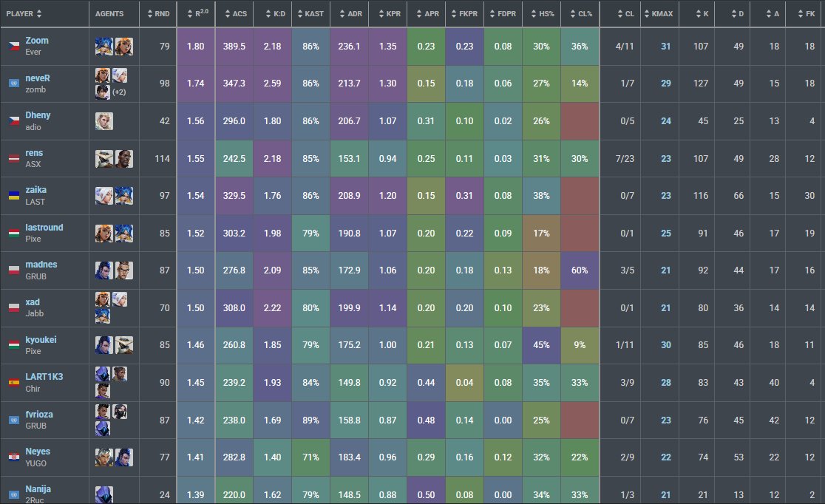This screenshot has width=825, height=504.
Task: Open player Zoom's profile link
Action: 37,41
